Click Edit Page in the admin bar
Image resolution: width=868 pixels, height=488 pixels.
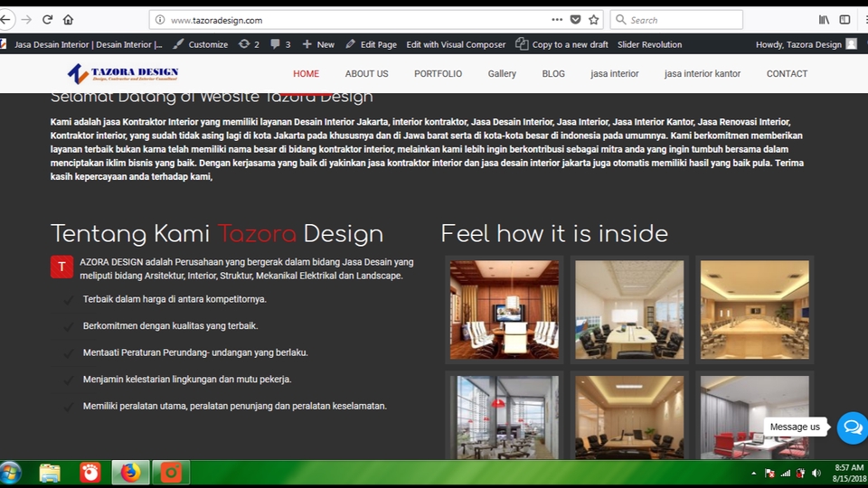point(372,44)
